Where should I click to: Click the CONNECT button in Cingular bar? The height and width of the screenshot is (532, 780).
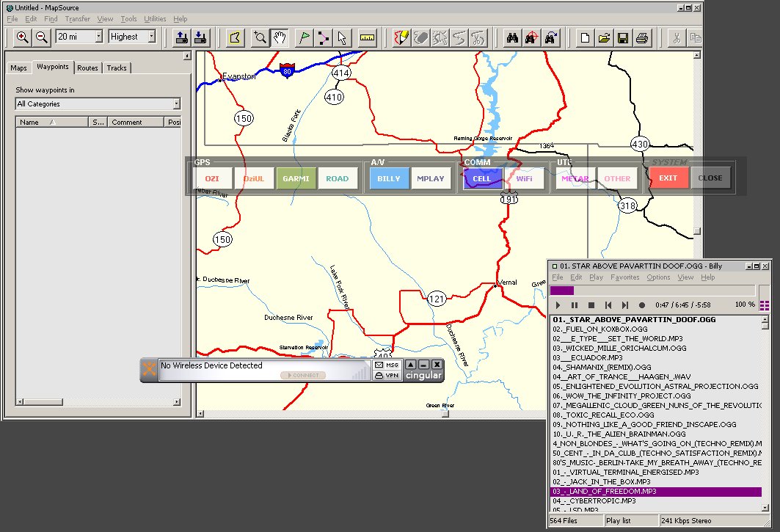click(x=303, y=375)
